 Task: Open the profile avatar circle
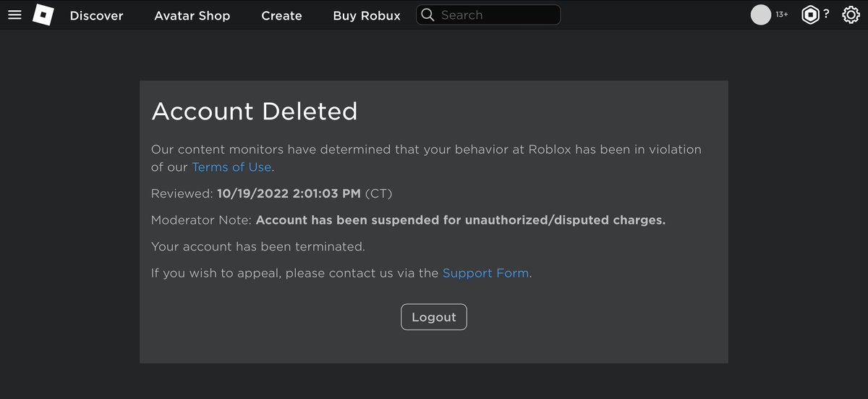(761, 14)
